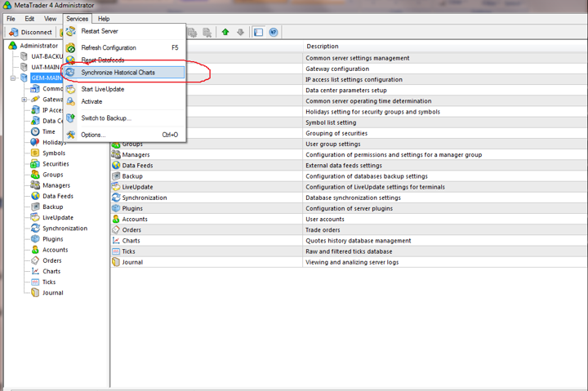The width and height of the screenshot is (588, 391).
Task: Click Activate in the Services menu
Action: (x=124, y=101)
